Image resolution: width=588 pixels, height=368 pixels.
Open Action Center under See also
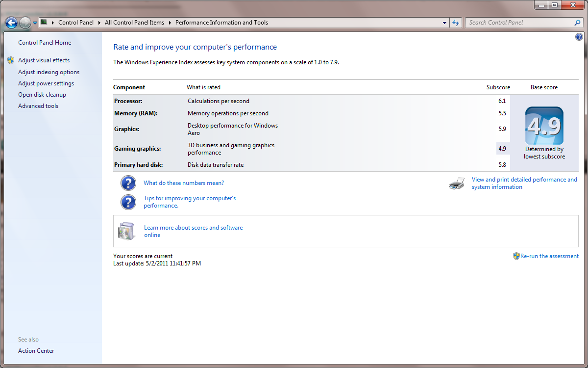click(36, 351)
